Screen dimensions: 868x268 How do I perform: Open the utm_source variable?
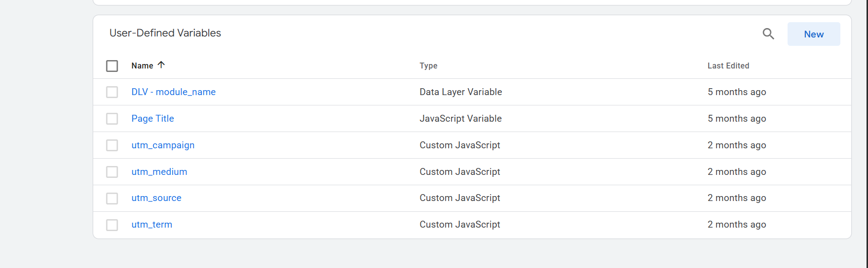(156, 198)
